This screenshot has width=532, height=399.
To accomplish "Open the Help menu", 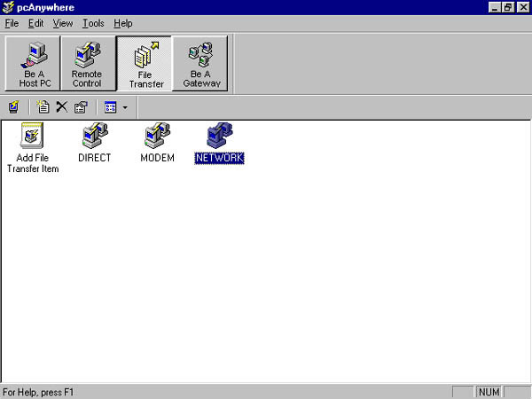I will click(x=123, y=23).
